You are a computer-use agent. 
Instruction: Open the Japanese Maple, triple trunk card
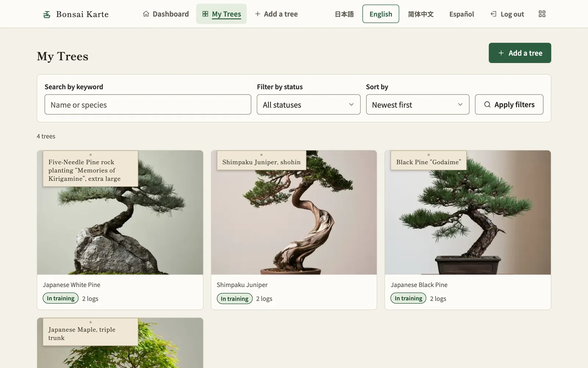pos(120,343)
